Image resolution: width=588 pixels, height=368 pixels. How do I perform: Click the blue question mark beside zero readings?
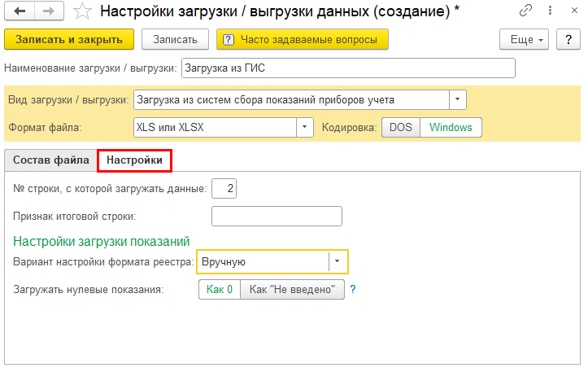click(352, 289)
